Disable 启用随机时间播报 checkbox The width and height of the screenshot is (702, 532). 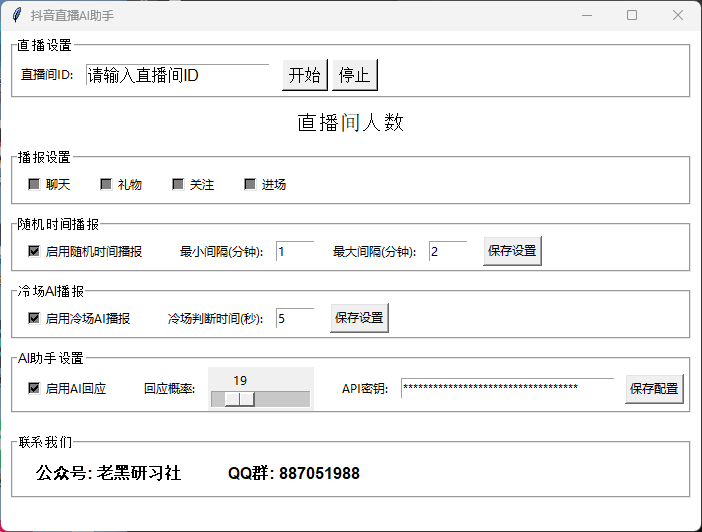click(x=34, y=251)
